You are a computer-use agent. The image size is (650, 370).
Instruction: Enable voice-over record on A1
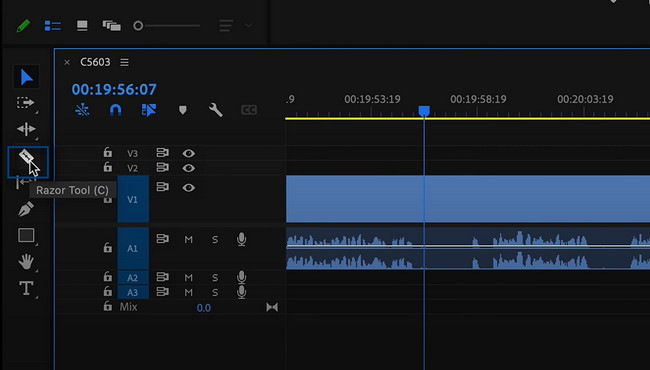(x=241, y=239)
